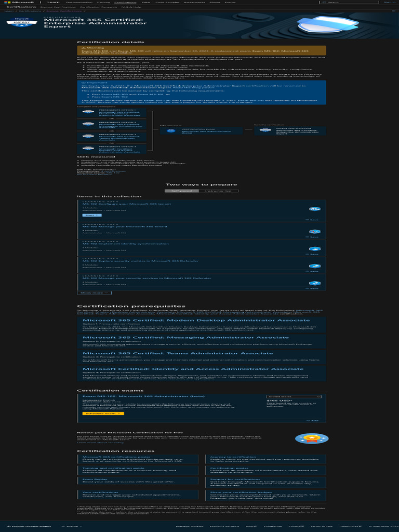Click the Manage your Microsoft 365 tenant path icon
Screen dimensions: 399x532
pyautogui.click(x=315, y=231)
